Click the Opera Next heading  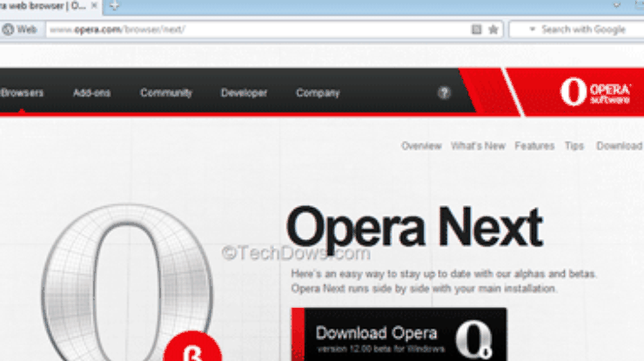click(414, 227)
